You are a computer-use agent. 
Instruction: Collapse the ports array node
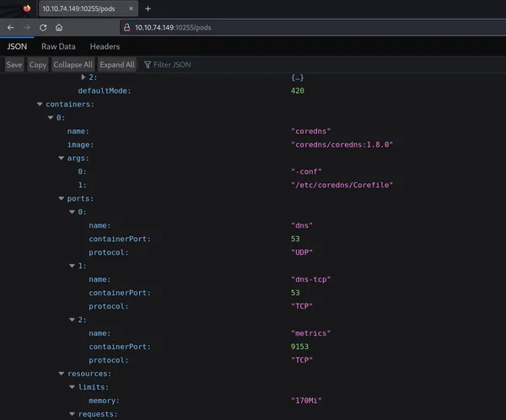[62, 198]
